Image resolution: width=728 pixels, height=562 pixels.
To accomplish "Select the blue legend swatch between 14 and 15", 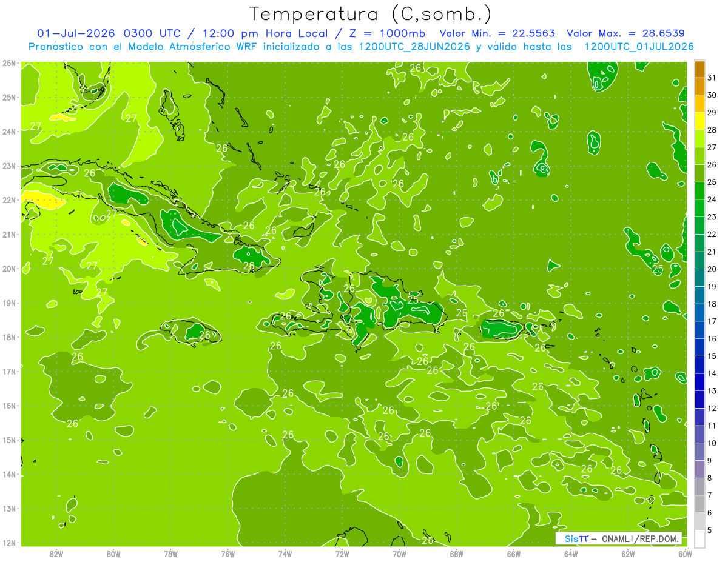I will [x=699, y=364].
